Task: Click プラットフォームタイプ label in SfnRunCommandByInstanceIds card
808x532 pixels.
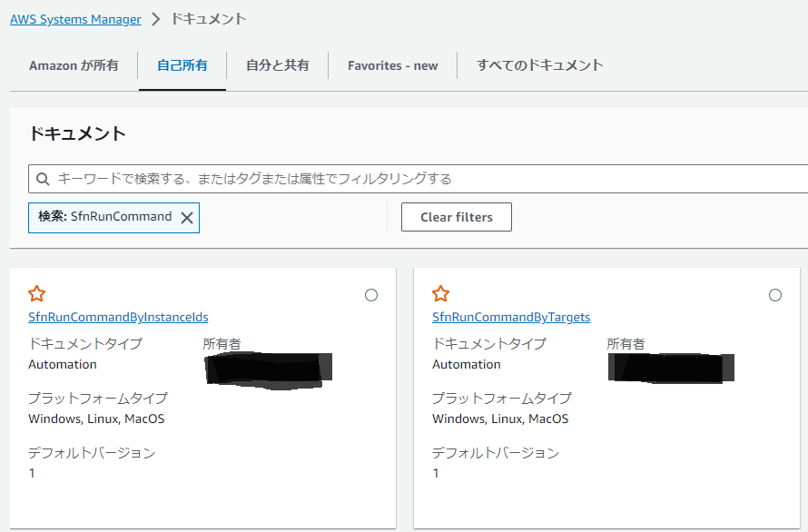Action: click(x=98, y=398)
